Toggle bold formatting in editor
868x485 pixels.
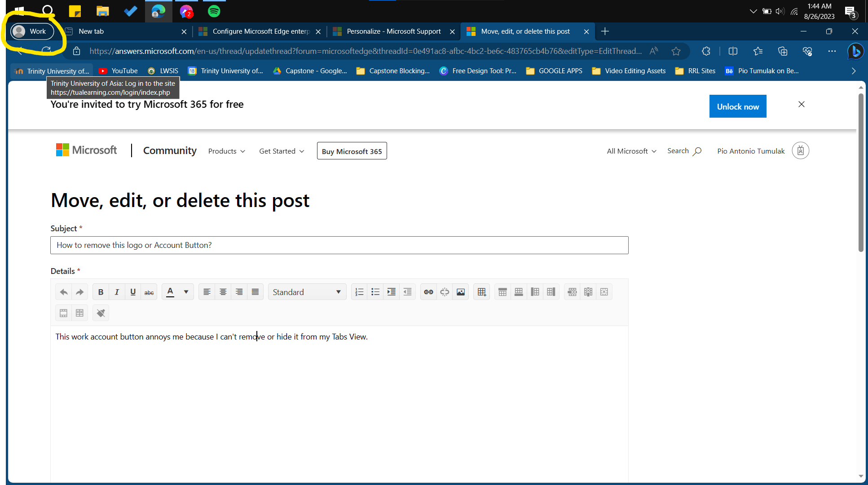(x=101, y=292)
